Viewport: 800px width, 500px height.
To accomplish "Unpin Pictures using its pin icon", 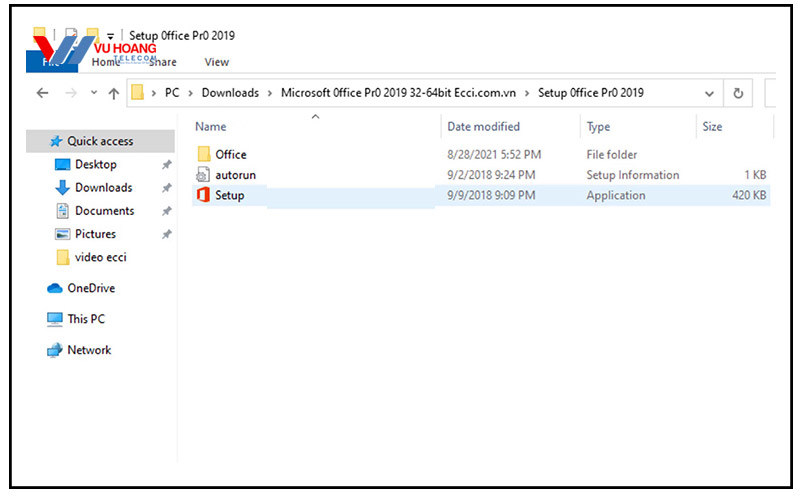I will coord(166,235).
